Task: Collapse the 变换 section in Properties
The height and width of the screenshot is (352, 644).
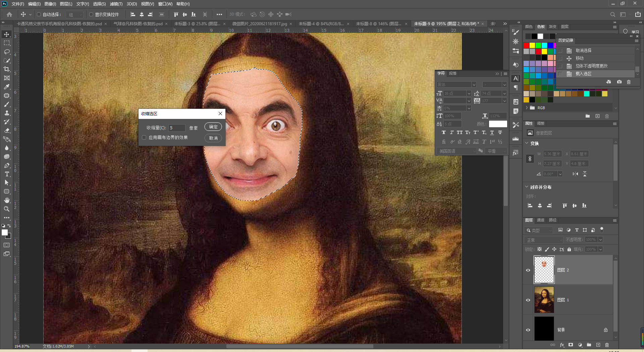Action: tap(527, 143)
